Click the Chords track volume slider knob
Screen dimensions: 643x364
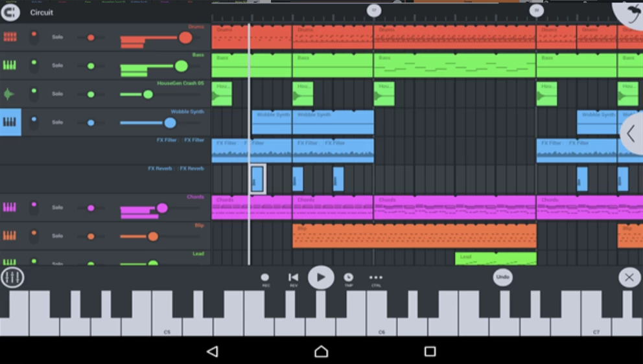tap(162, 208)
